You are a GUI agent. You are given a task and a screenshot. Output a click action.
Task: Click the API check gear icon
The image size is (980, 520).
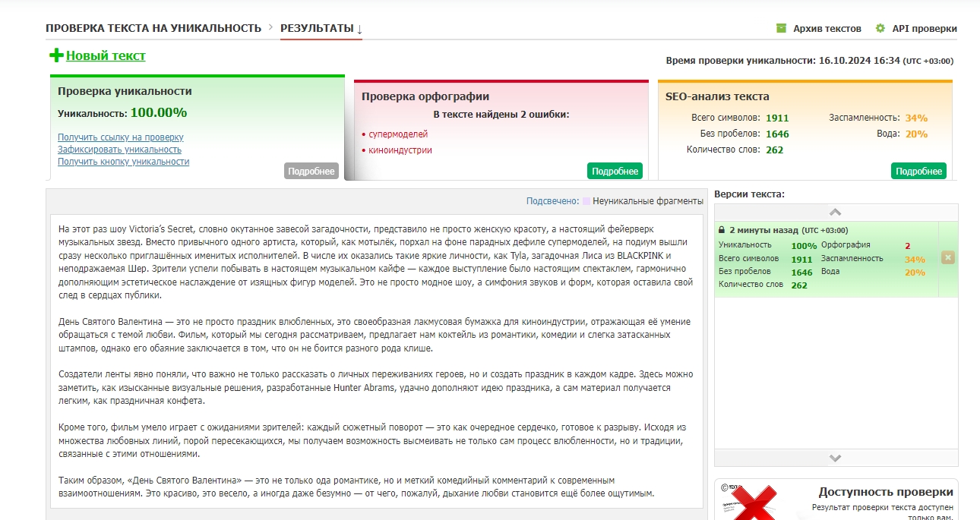click(x=880, y=28)
